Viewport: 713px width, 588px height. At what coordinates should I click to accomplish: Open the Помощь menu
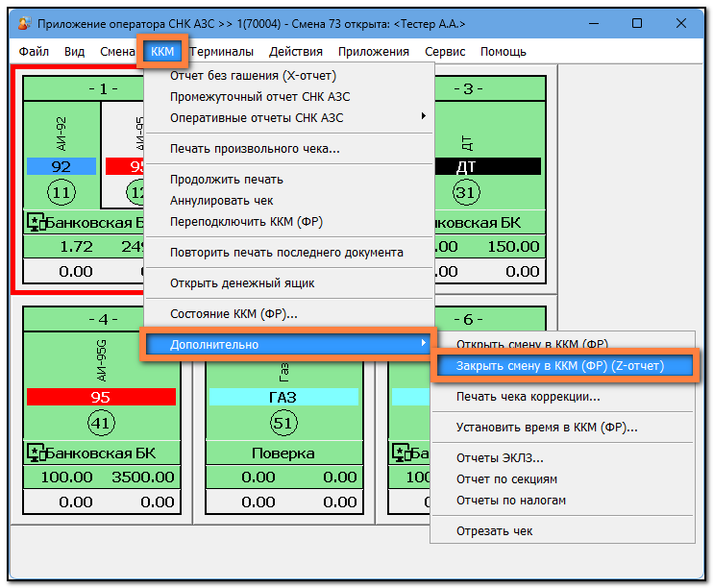[x=503, y=52]
